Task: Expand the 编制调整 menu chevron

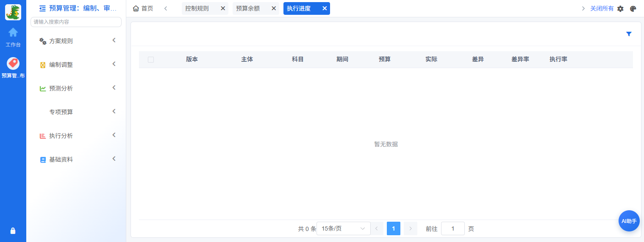Action: 114,64
